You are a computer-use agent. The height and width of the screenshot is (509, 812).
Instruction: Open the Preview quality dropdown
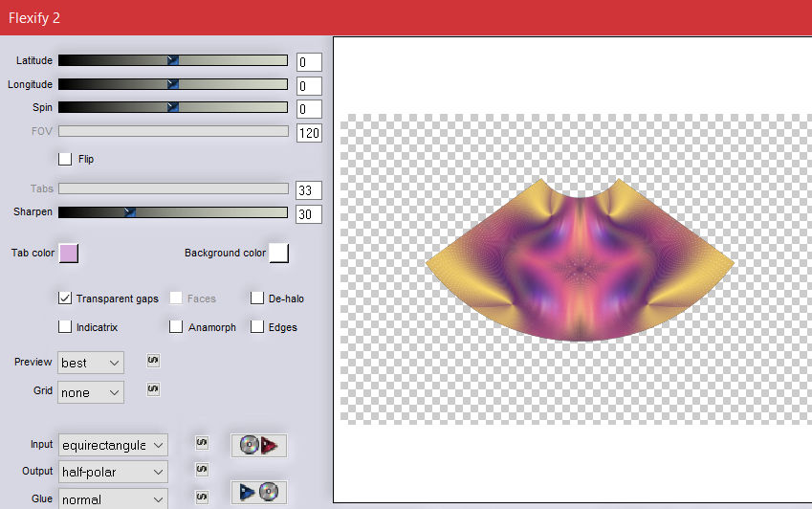tap(91, 363)
